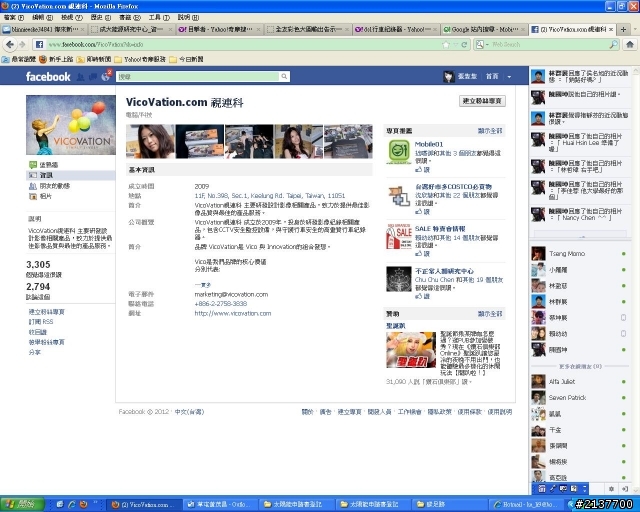Click the Windows Start button
640x512 pixels.
pos(22,504)
